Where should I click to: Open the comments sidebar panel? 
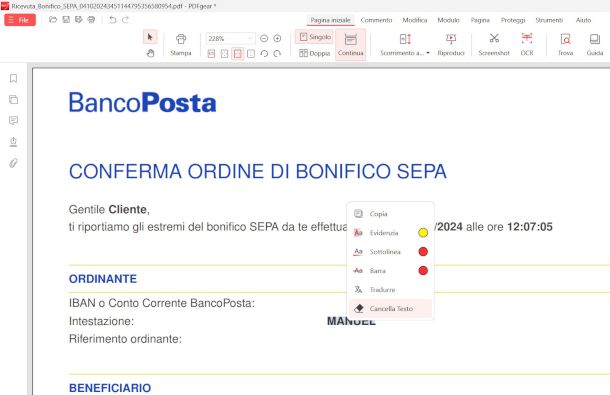coord(13,120)
